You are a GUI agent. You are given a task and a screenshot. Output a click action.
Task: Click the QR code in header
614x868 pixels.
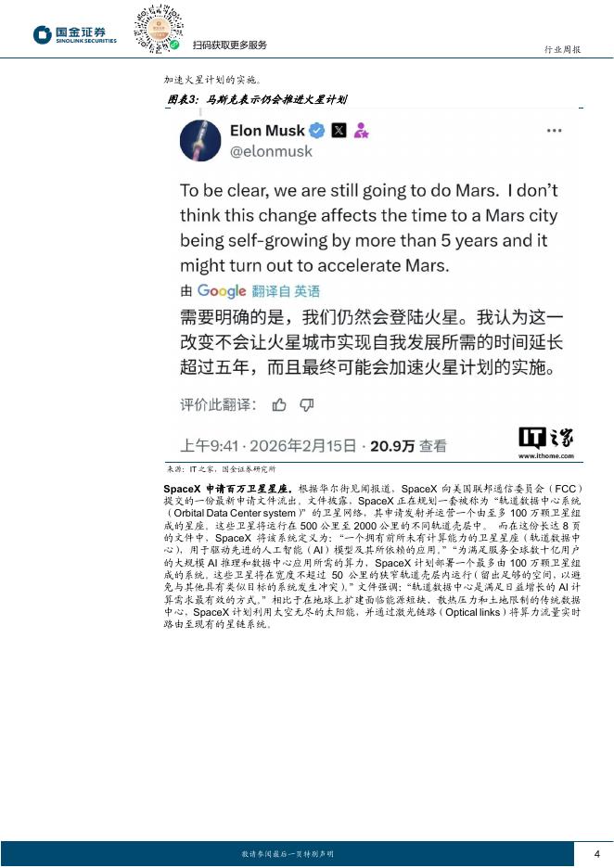(x=159, y=29)
